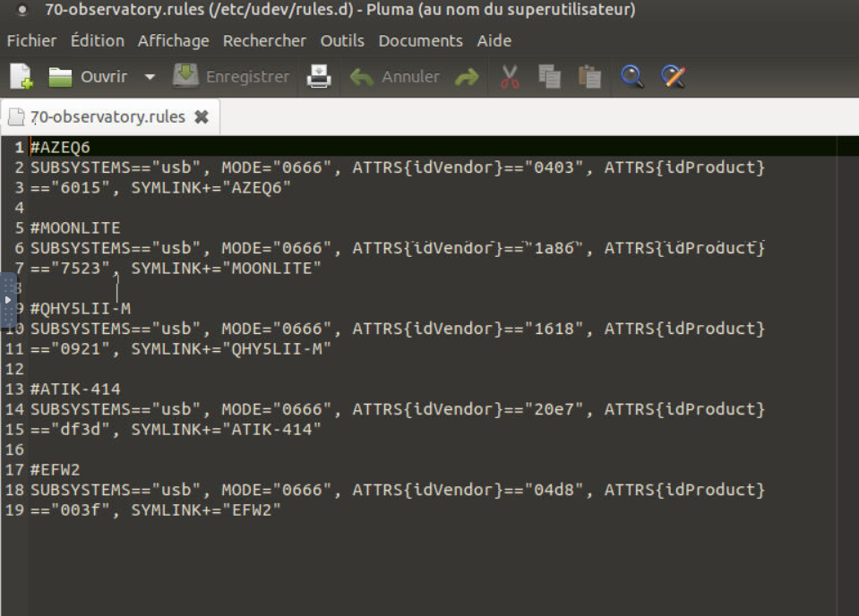Image resolution: width=859 pixels, height=616 pixels.
Task: Click the #EFW2 comment line
Action: pyautogui.click(x=56, y=469)
